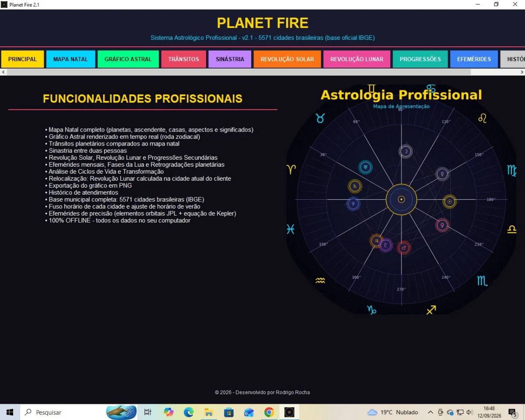Click the Planet Fire taskbar icon

pos(289,412)
